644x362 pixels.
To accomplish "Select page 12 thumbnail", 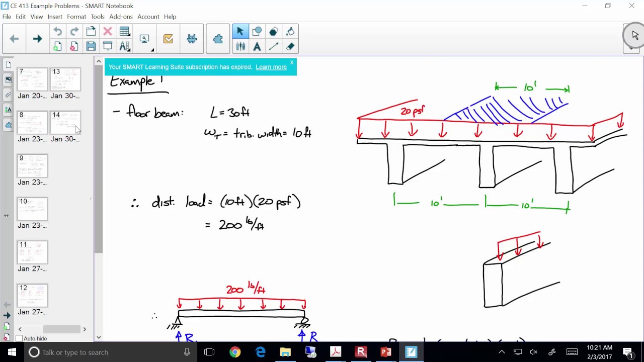I will pos(32,296).
